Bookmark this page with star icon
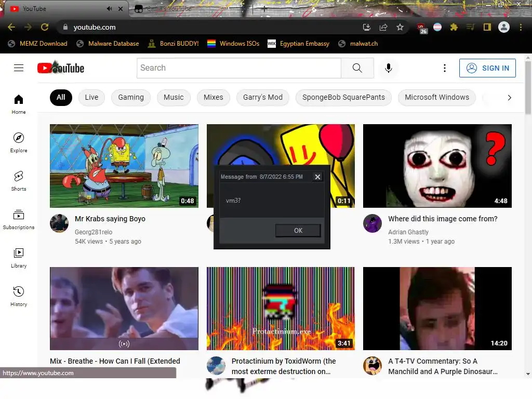Viewport: 532px width, 399px height. (x=400, y=27)
